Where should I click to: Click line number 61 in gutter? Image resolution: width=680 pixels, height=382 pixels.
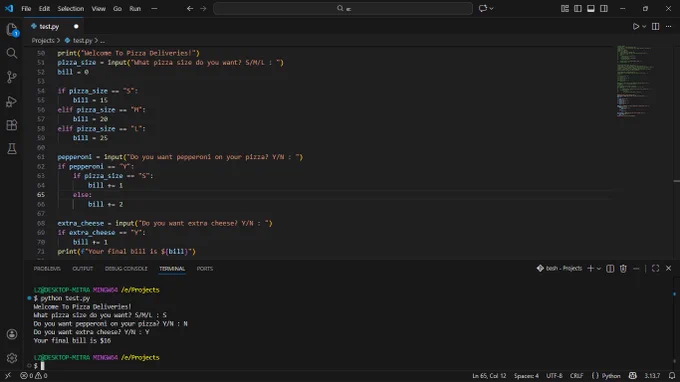40,157
